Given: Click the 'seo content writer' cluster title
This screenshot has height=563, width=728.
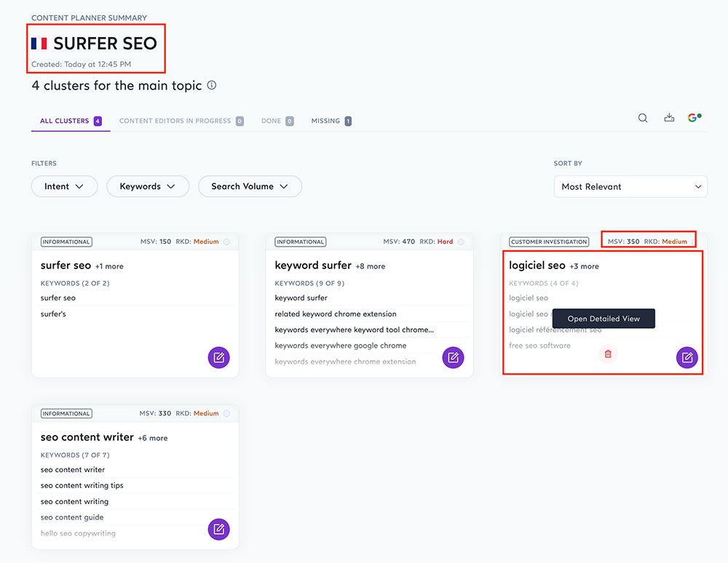Looking at the screenshot, I should click(87, 437).
